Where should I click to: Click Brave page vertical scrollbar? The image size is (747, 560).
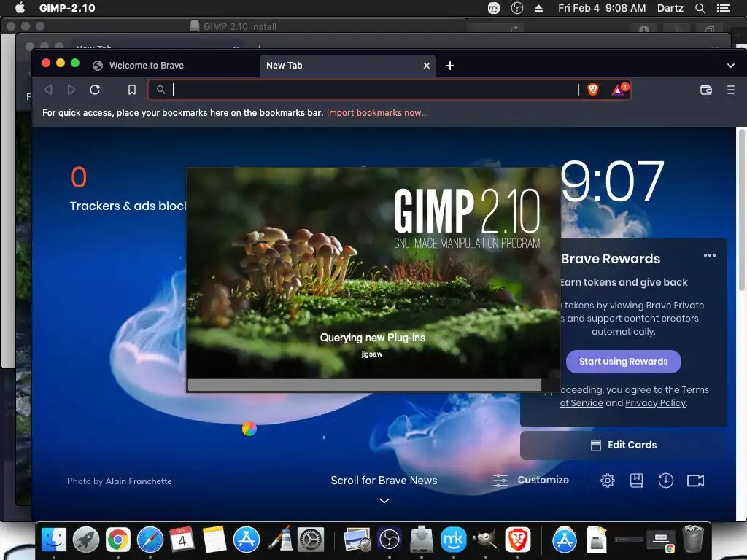(x=741, y=209)
